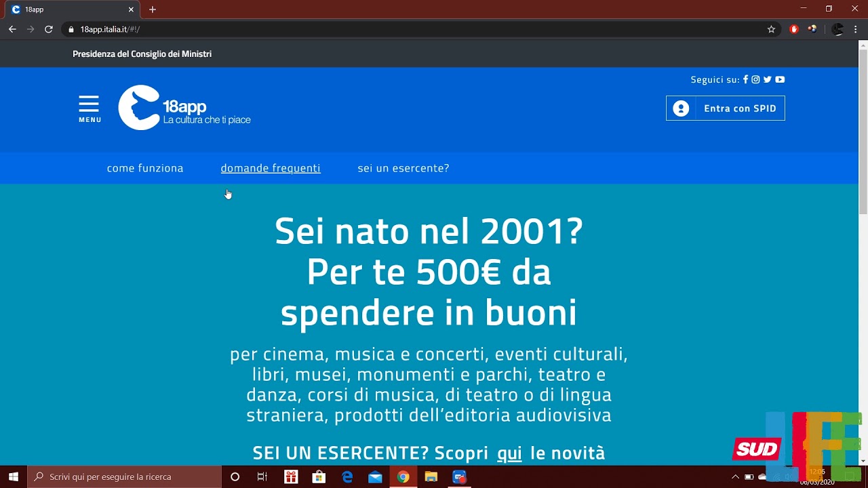Open File Explorer from the taskbar
The image size is (868, 488).
coord(431,477)
